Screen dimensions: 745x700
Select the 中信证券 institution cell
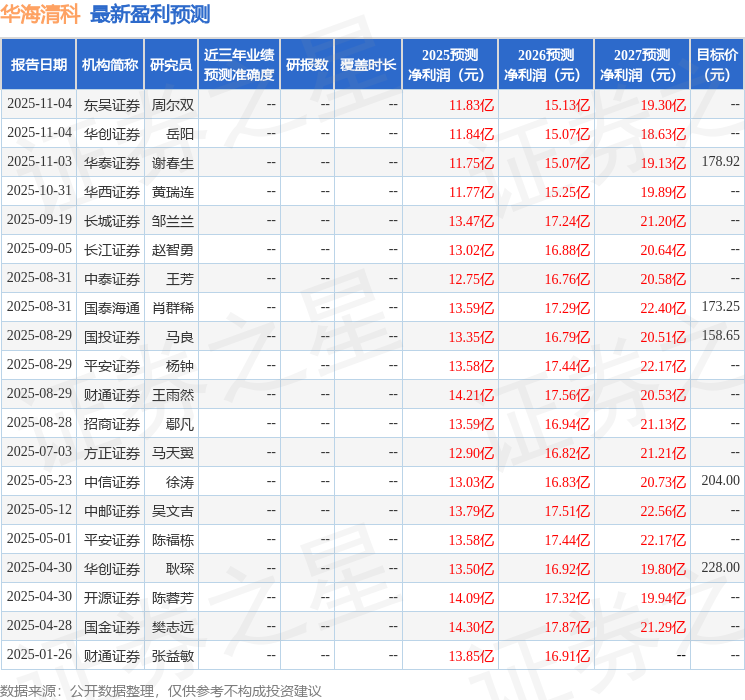pos(112,482)
